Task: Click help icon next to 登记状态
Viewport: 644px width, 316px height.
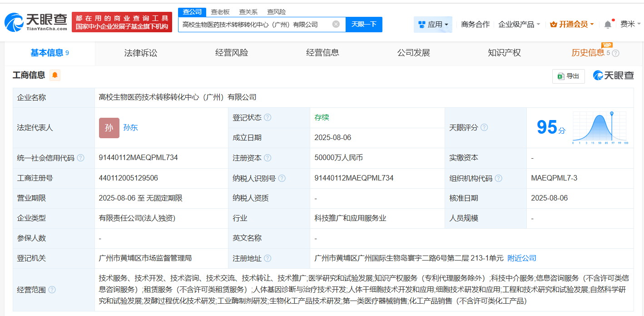Action: click(x=268, y=118)
